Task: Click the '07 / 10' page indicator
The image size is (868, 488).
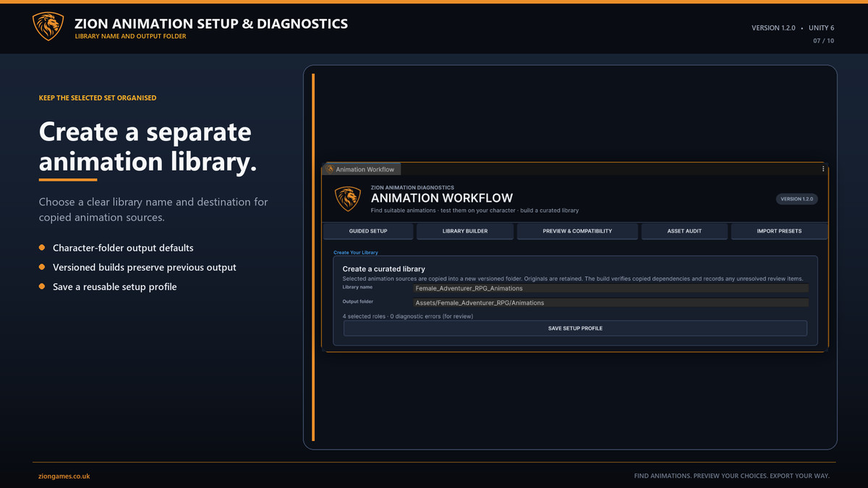Action: pos(823,41)
